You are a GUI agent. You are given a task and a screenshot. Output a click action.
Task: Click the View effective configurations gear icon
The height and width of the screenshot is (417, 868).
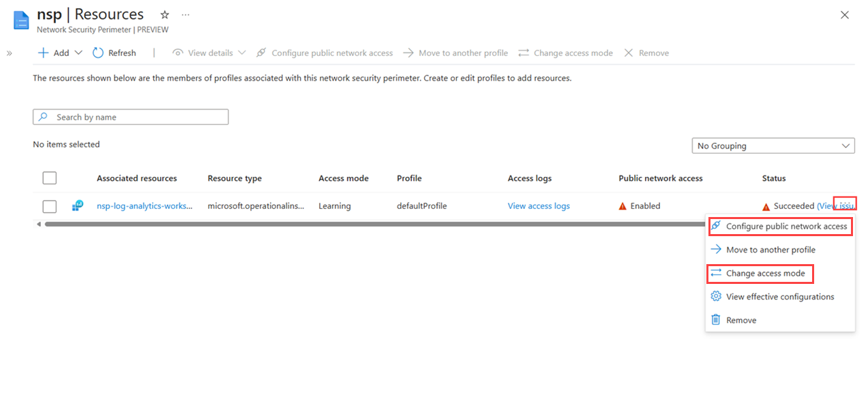[716, 296]
